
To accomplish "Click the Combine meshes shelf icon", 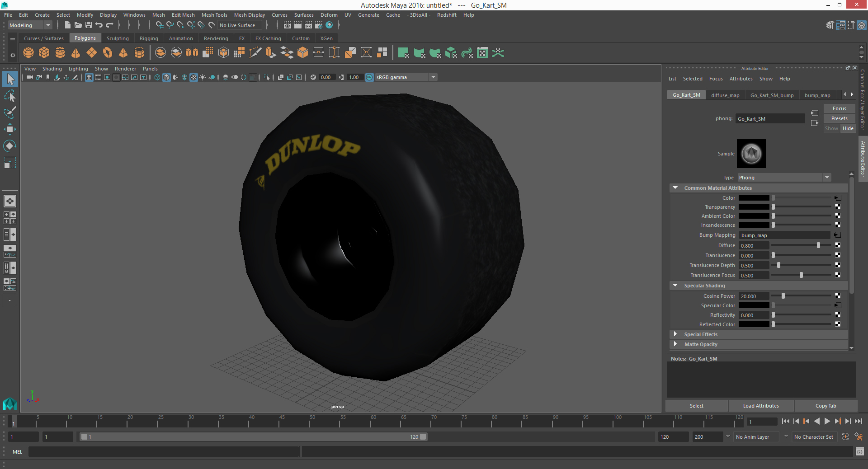I will [160, 53].
